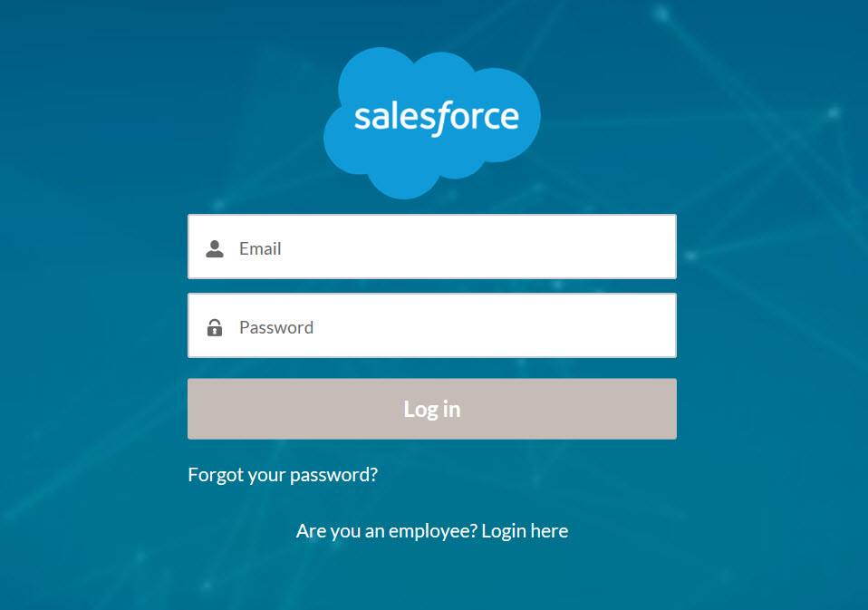This screenshot has width=868, height=610.
Task: Click the "Email" placeholder text
Action: pyautogui.click(x=260, y=248)
